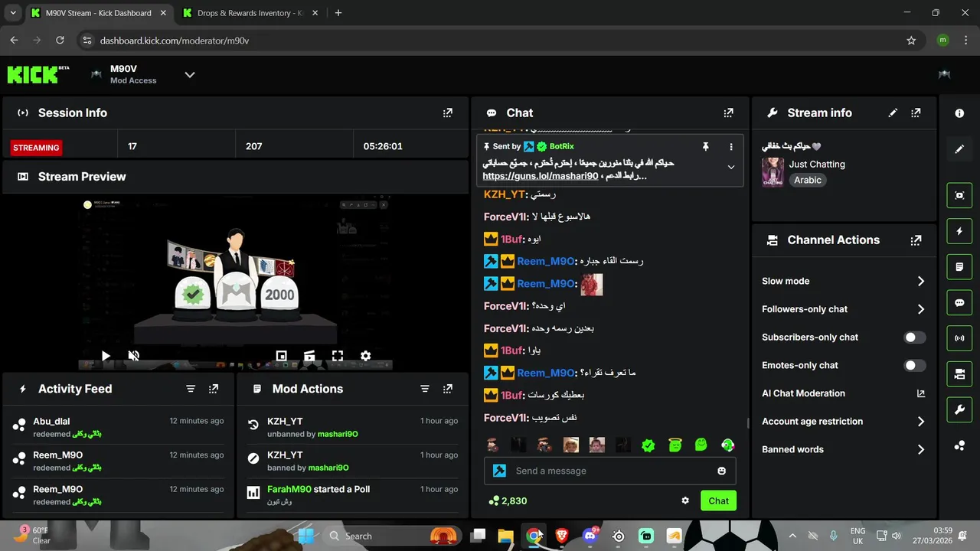Open Discord from the taskbar
980x551 pixels.
pyautogui.click(x=590, y=536)
